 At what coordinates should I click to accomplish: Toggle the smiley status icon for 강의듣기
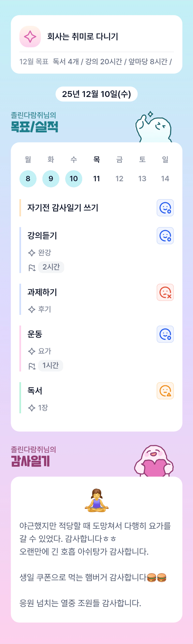point(165,236)
